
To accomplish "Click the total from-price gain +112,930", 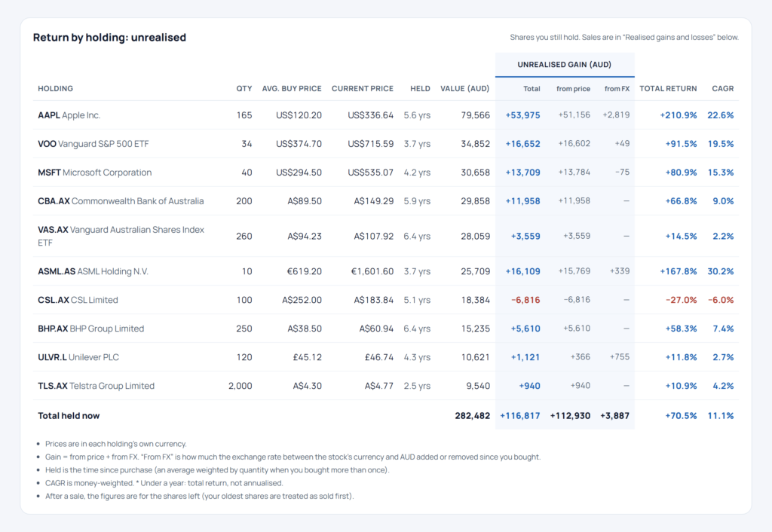I will 570,416.
